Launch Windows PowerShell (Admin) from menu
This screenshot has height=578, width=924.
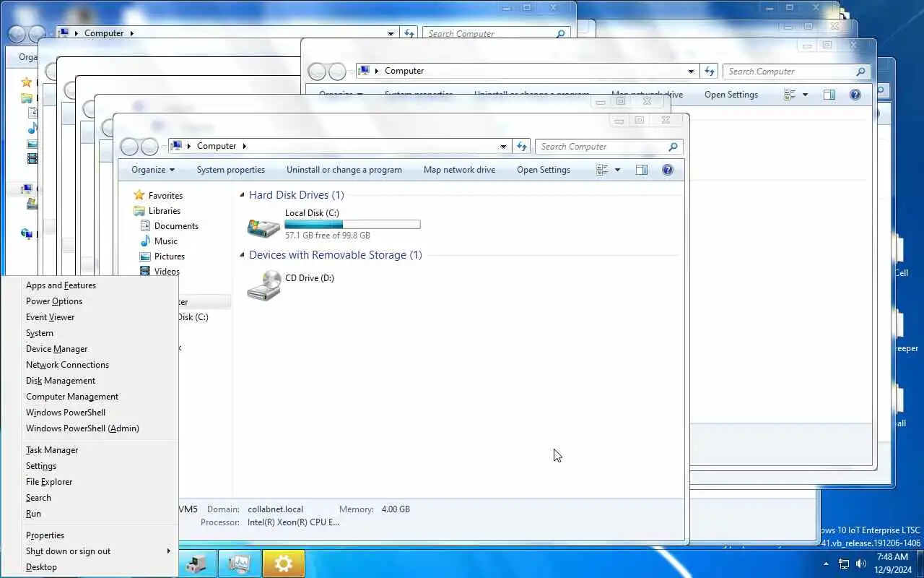point(90,428)
